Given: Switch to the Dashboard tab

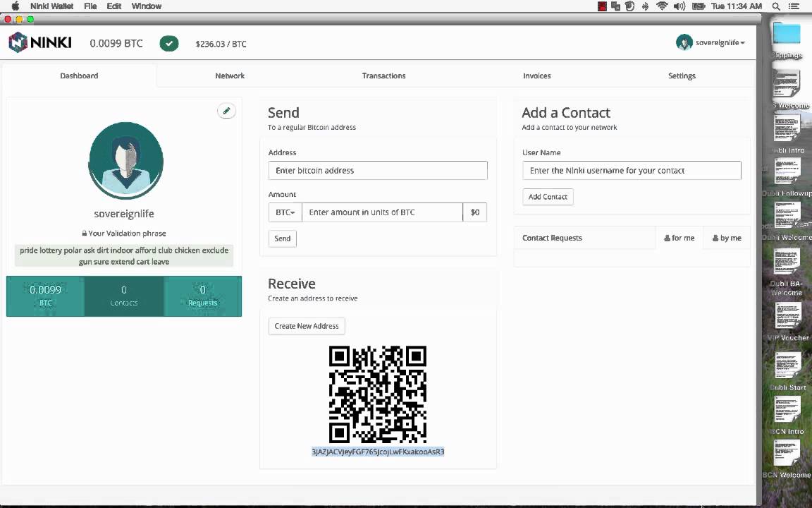Looking at the screenshot, I should coord(79,75).
